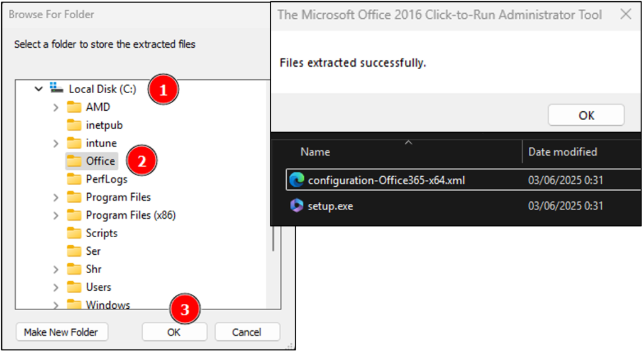
Task: Select the inetpub folder icon
Action: [74, 125]
